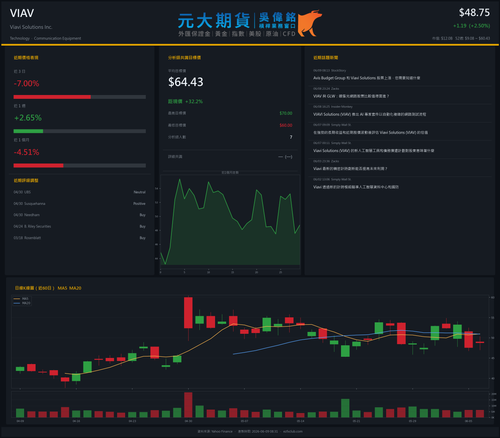The image size is (500, 438).
Task: Click the Viavi Solutions Inc. company name
Action: click(31, 27)
